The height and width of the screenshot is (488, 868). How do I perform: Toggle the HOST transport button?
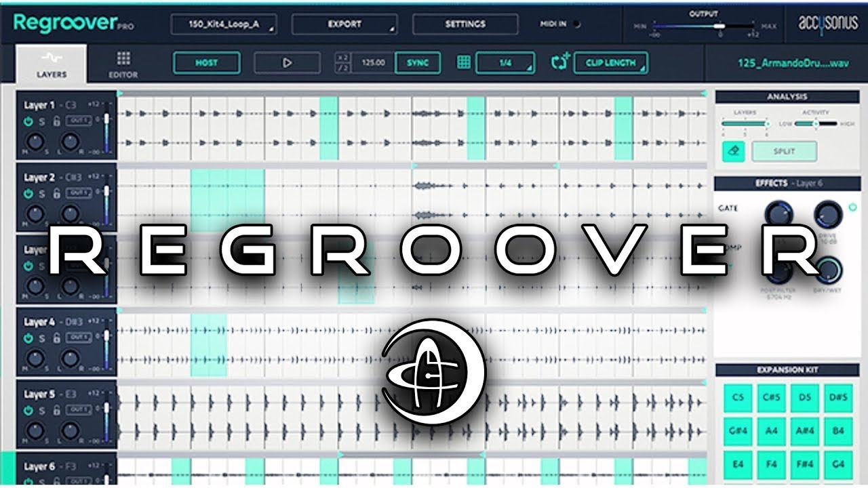click(207, 62)
